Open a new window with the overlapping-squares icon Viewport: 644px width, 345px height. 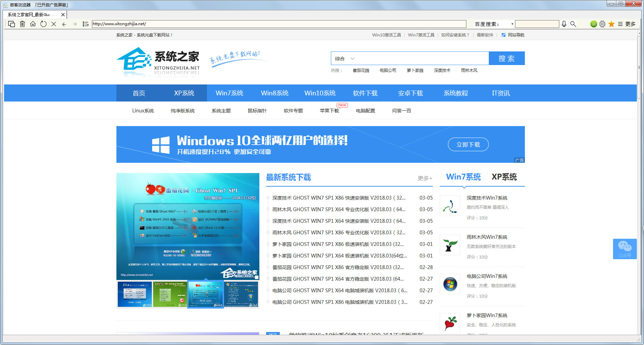tap(12, 24)
